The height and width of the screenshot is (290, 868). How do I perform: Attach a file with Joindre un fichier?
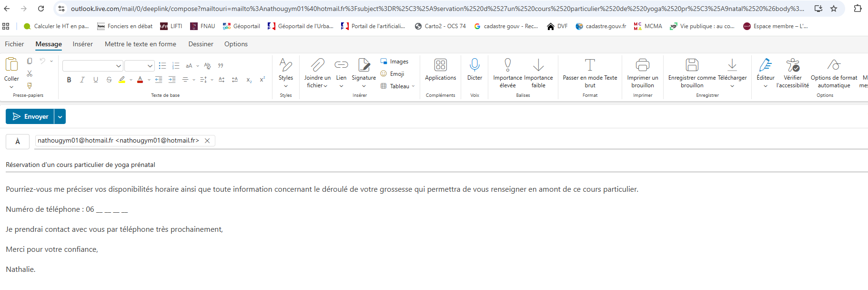[x=317, y=73]
